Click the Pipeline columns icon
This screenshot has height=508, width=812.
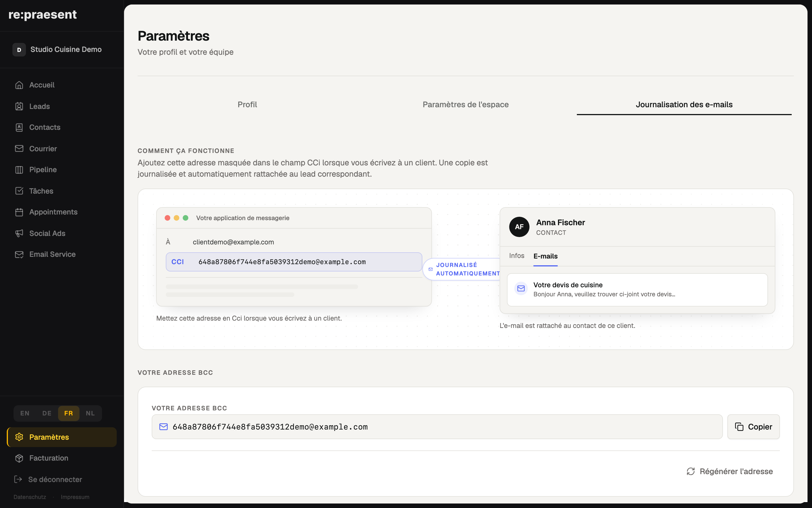pyautogui.click(x=19, y=170)
